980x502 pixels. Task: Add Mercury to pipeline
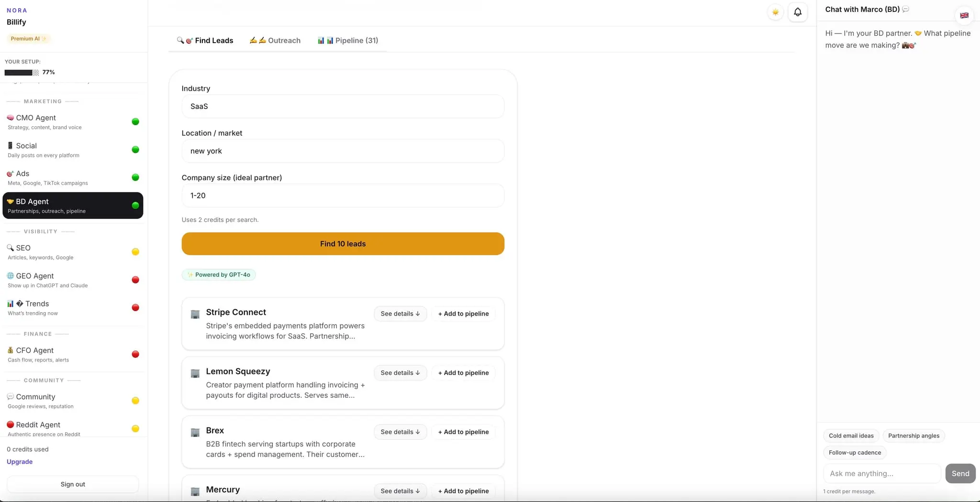(x=464, y=491)
